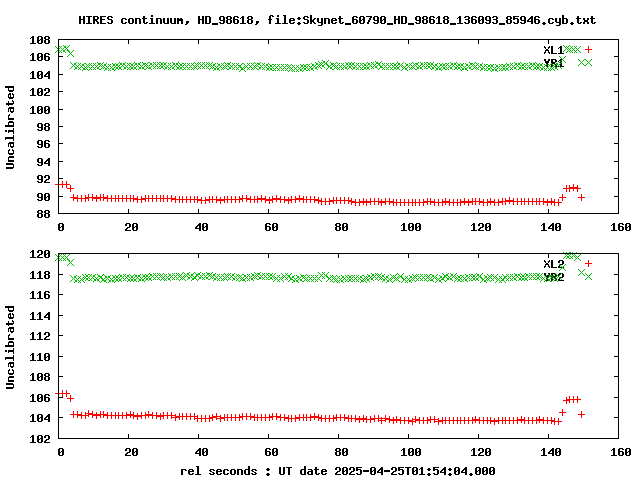This screenshot has width=640, height=480.
Task: Select the XL2 legend label
Action: coord(553,264)
